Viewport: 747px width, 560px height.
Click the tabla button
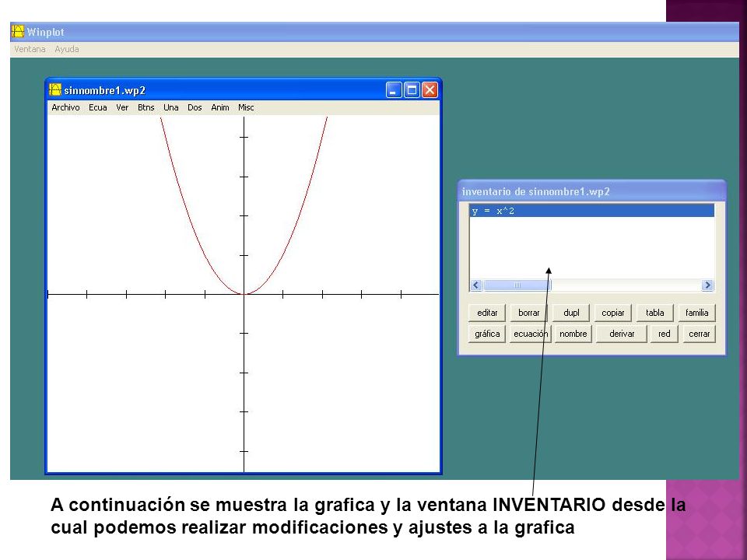654,313
